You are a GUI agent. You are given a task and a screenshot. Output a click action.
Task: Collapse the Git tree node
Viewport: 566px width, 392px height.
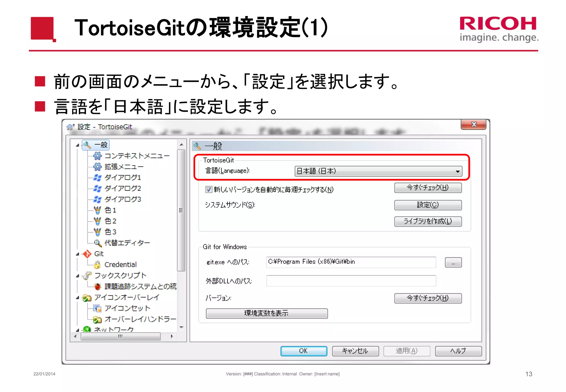tap(77, 254)
